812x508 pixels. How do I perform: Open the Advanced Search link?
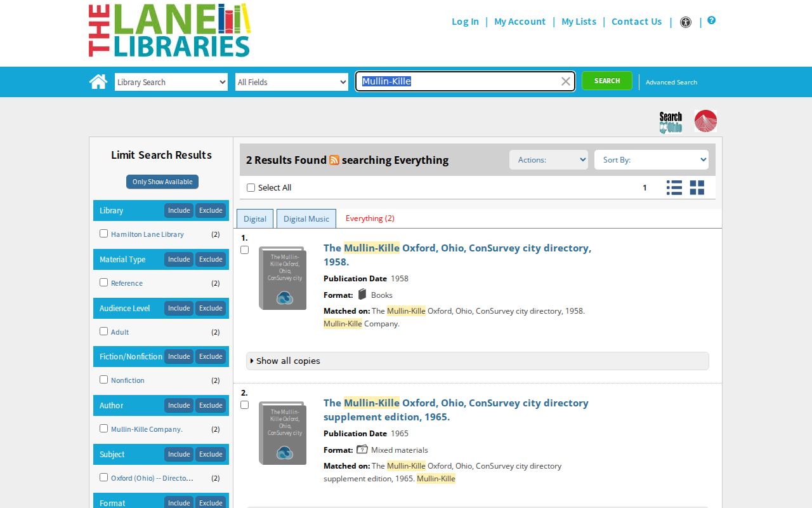point(671,82)
